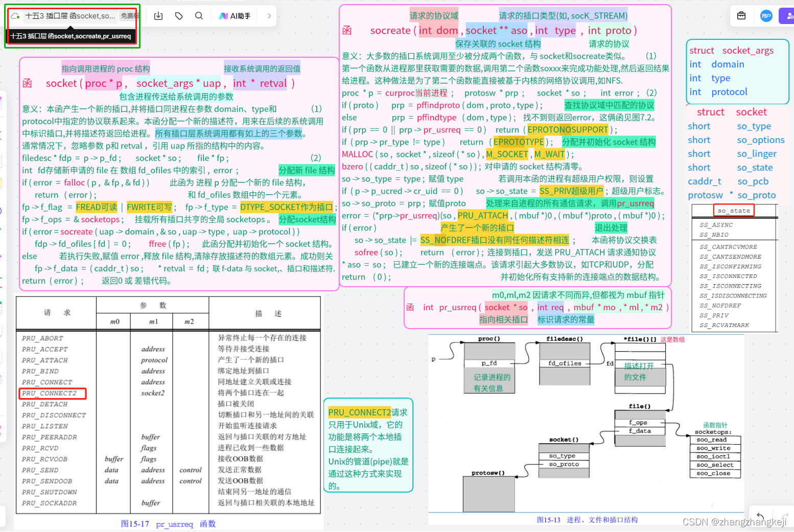Click the SS_PRIV超级用户 highlighted text
Screen dimensions: 794x532
pos(571,191)
